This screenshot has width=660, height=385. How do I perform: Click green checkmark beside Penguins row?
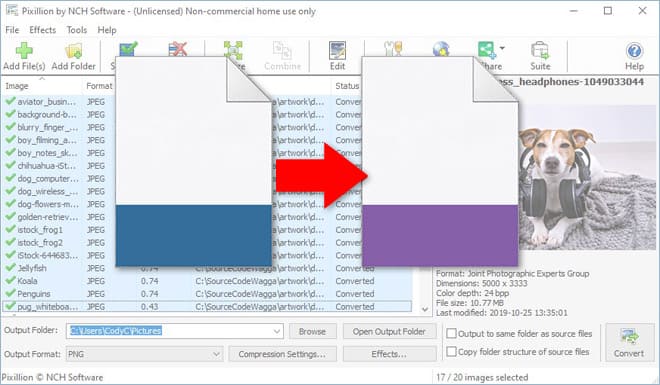point(11,294)
